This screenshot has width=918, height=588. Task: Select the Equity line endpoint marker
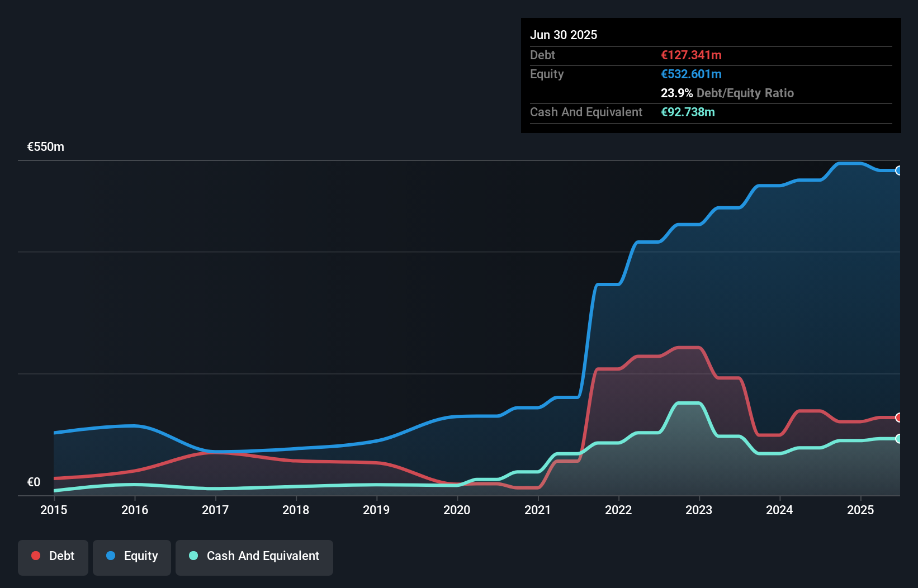pyautogui.click(x=900, y=171)
